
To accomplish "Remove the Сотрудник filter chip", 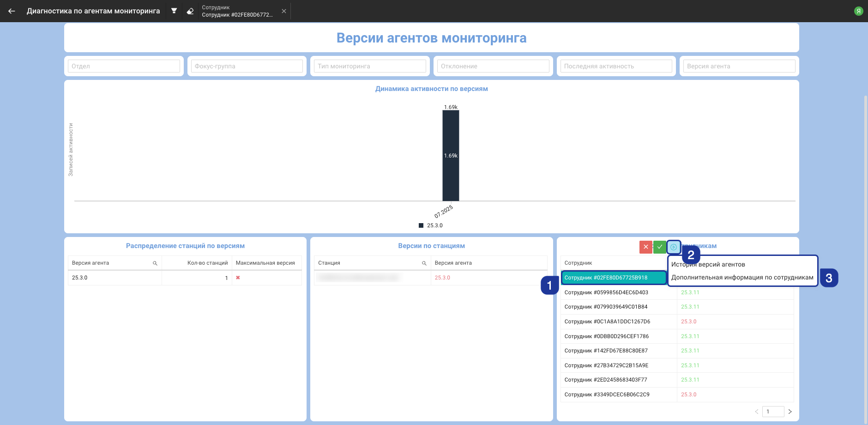I will (284, 11).
